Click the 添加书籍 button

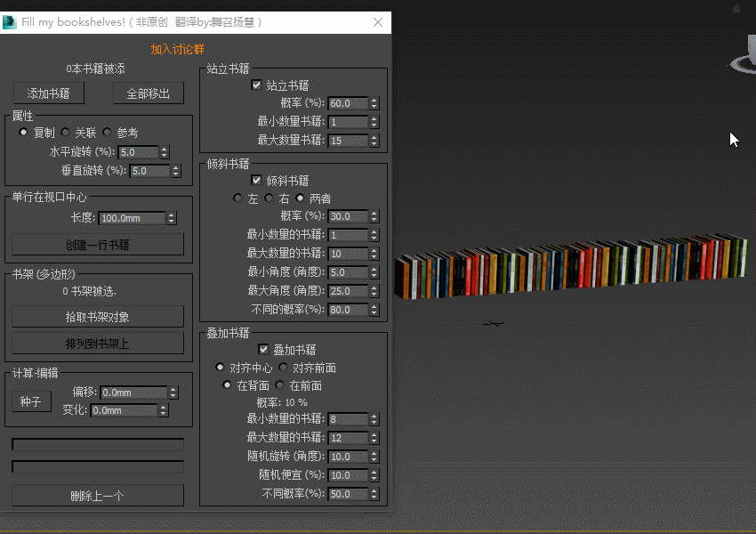(x=48, y=93)
